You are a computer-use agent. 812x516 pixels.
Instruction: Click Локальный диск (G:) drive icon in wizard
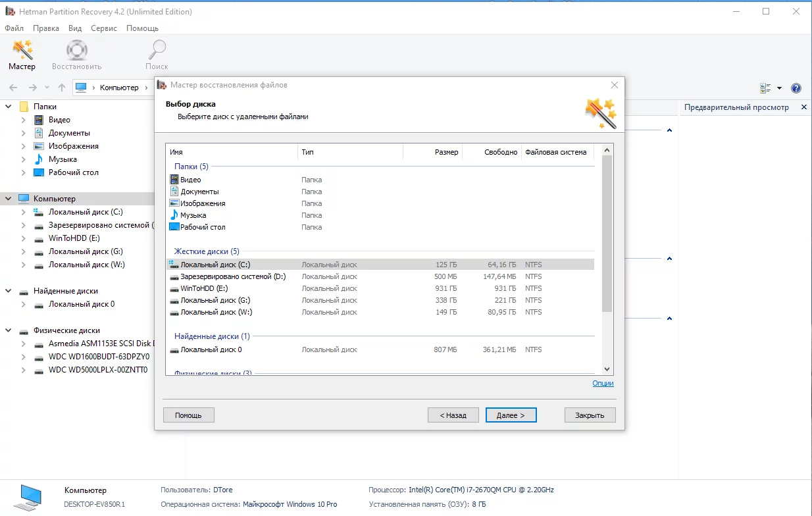click(174, 300)
